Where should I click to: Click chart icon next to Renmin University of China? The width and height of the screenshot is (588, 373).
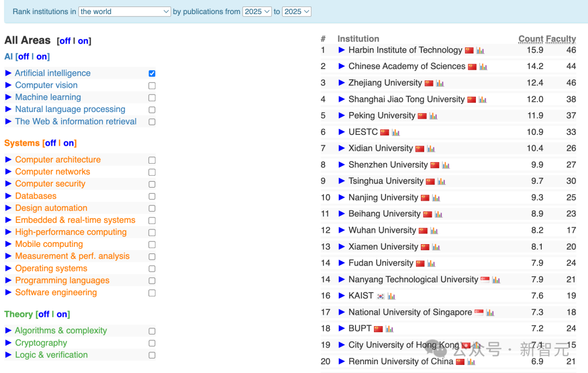tap(471, 362)
